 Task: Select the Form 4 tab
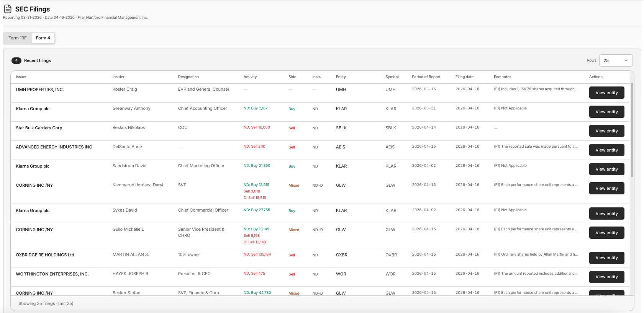pyautogui.click(x=43, y=38)
